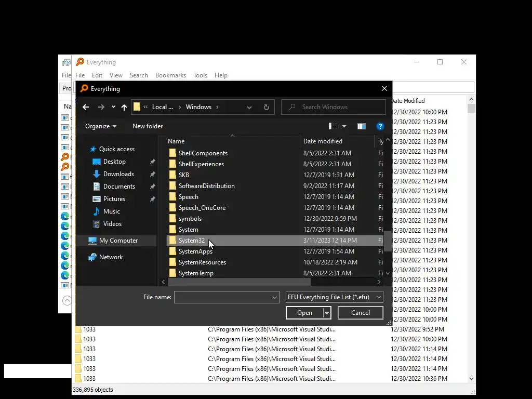
Task: Select the symbols folder icon
Action: point(172,219)
